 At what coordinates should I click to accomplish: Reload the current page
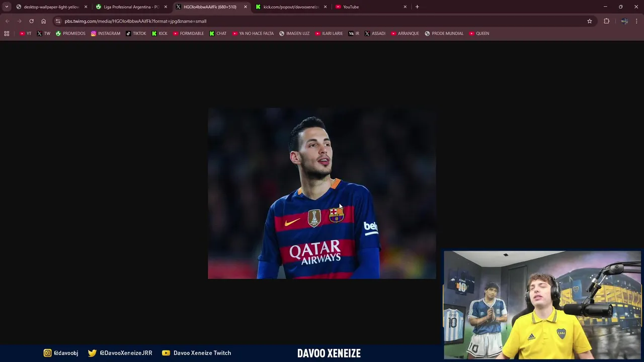point(31,21)
